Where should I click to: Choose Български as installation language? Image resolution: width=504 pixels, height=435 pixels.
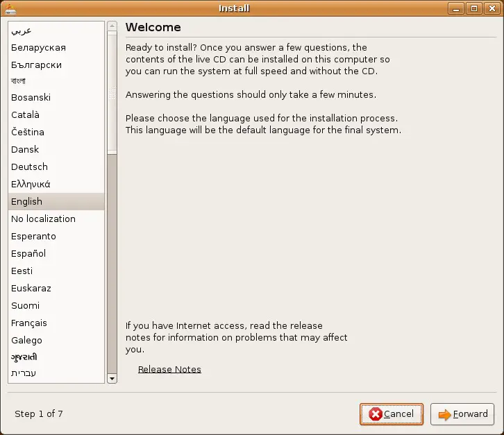click(56, 65)
